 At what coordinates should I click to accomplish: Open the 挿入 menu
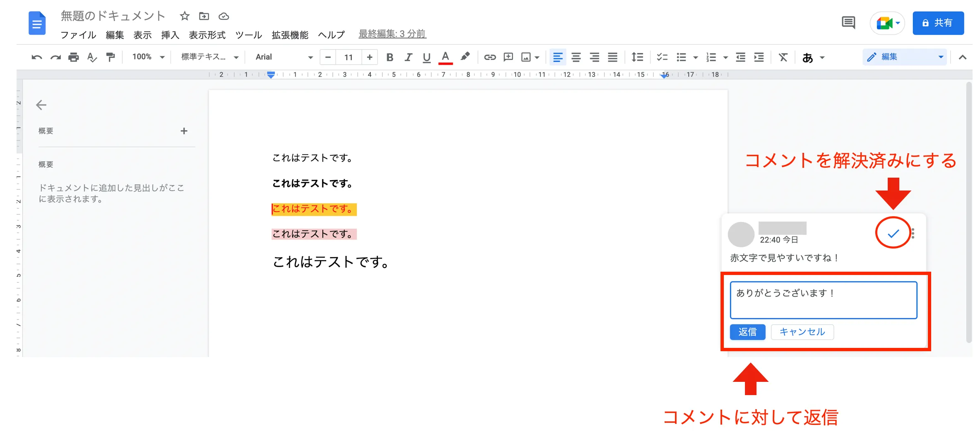170,35
